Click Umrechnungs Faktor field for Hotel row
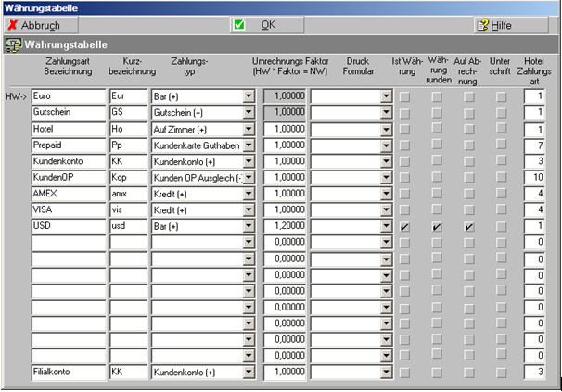The width and height of the screenshot is (562, 392). tap(285, 129)
